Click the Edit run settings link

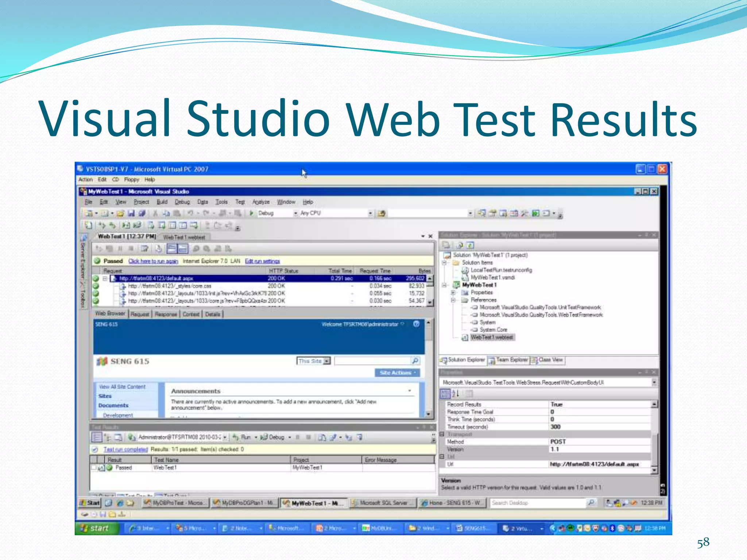click(262, 261)
